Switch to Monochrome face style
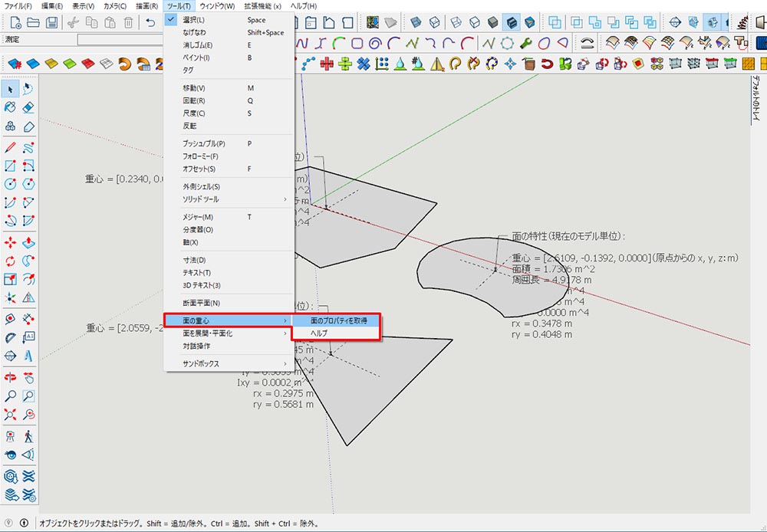 pyautogui.click(x=529, y=22)
